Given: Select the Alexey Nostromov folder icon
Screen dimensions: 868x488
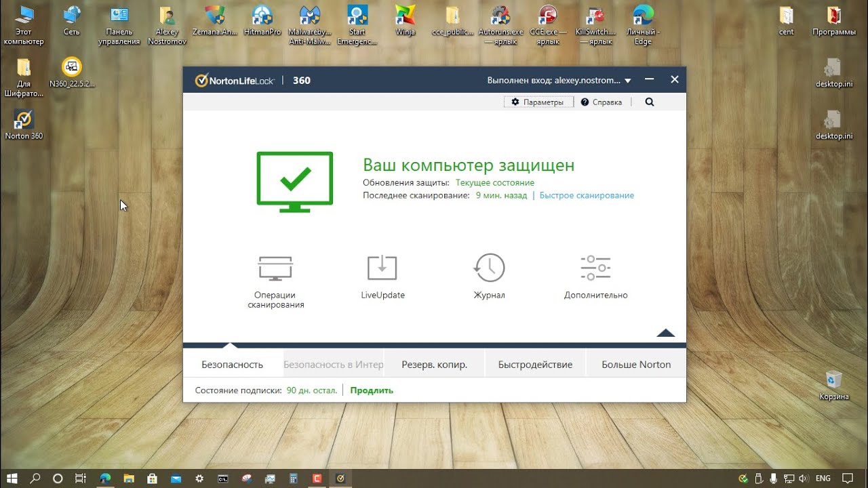Looking at the screenshot, I should point(167,25).
